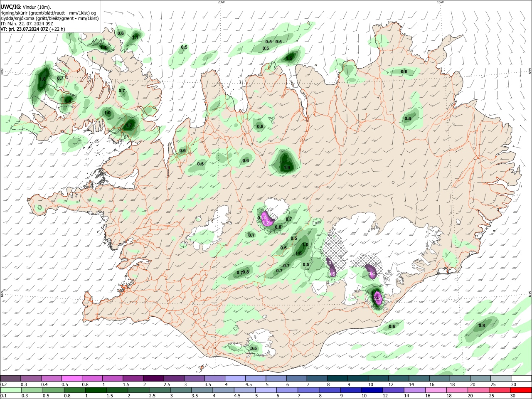Select the darkest green 1 swatch in the lower legend row

pos(96,390)
